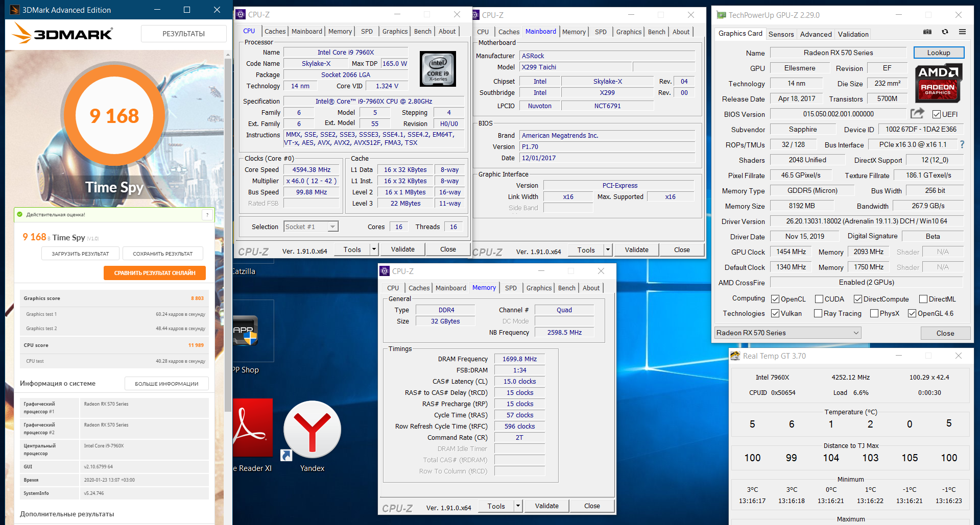Click 3DMark title bar icon
Viewport: 980px width, 525px height.
click(15, 10)
